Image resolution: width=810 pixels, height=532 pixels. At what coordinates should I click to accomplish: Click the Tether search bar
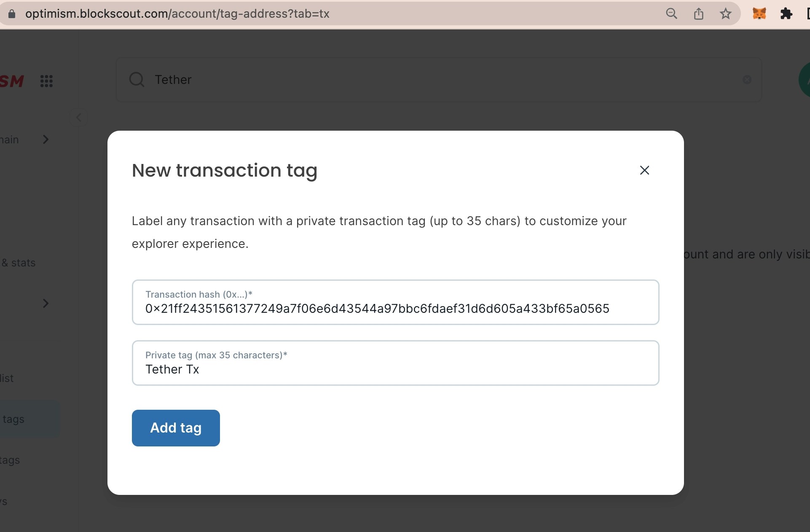439,80
